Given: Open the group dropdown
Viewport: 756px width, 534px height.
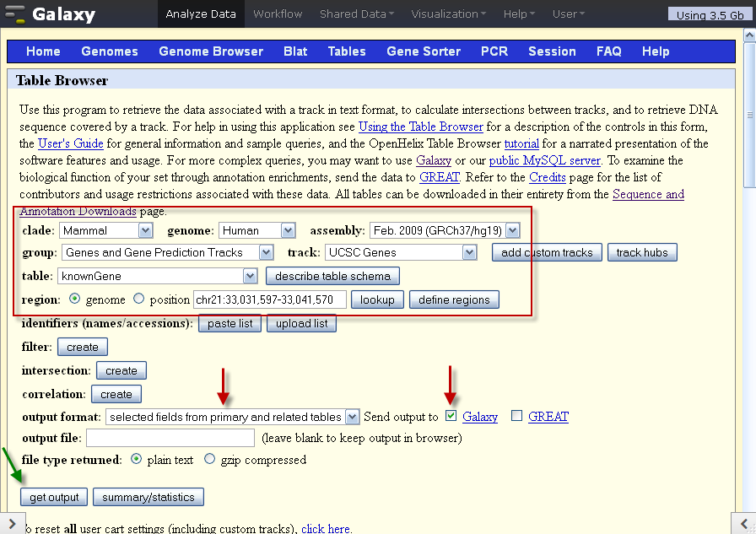Looking at the screenshot, I should [168, 252].
